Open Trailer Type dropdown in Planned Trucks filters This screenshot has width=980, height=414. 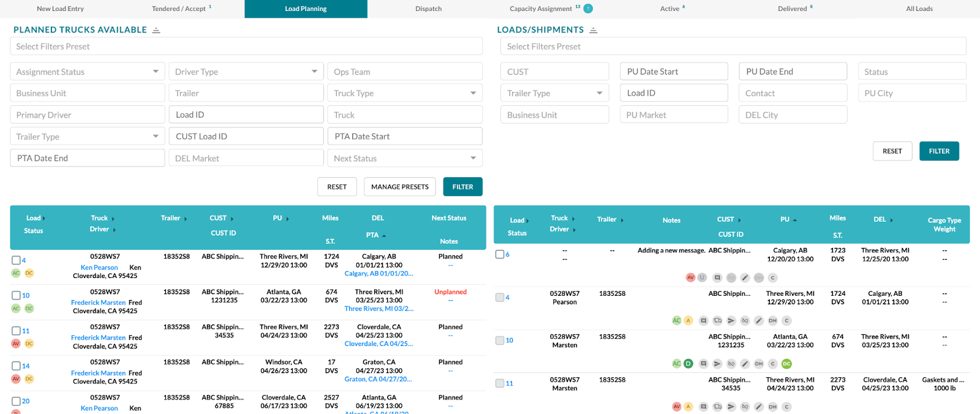coord(88,137)
